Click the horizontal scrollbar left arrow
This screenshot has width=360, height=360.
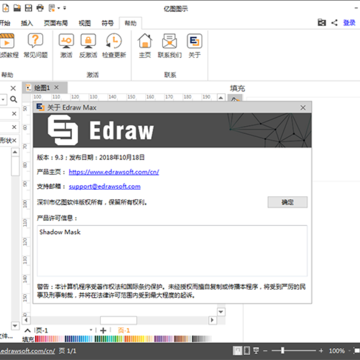coord(26,320)
